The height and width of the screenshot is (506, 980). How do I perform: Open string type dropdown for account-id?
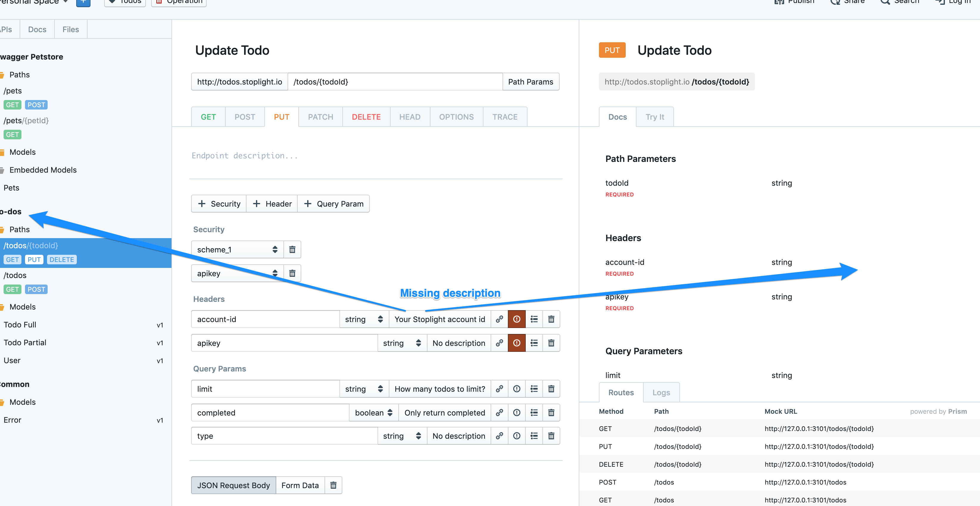[364, 319]
